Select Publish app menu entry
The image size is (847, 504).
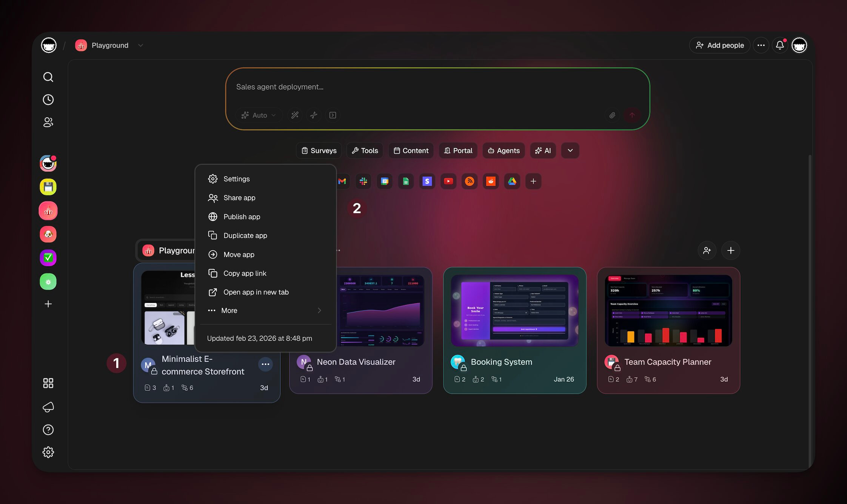[x=242, y=217]
